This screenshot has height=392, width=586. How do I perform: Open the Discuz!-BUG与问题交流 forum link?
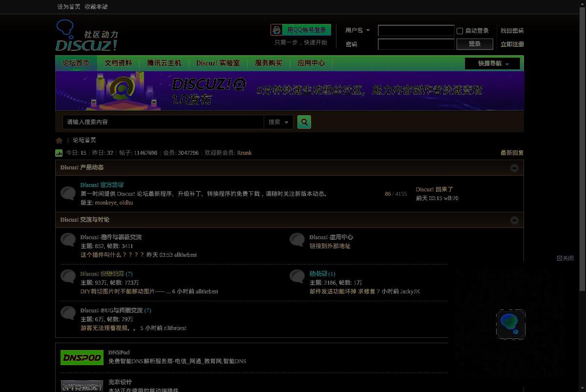(111, 310)
